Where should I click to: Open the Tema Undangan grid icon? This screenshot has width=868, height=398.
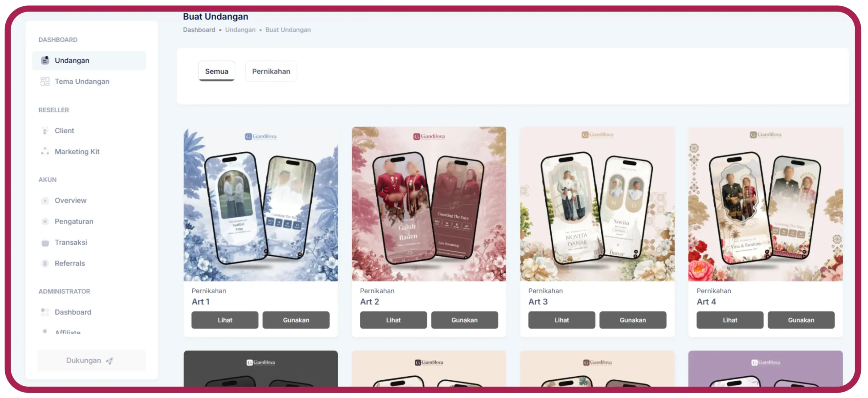[x=45, y=81]
